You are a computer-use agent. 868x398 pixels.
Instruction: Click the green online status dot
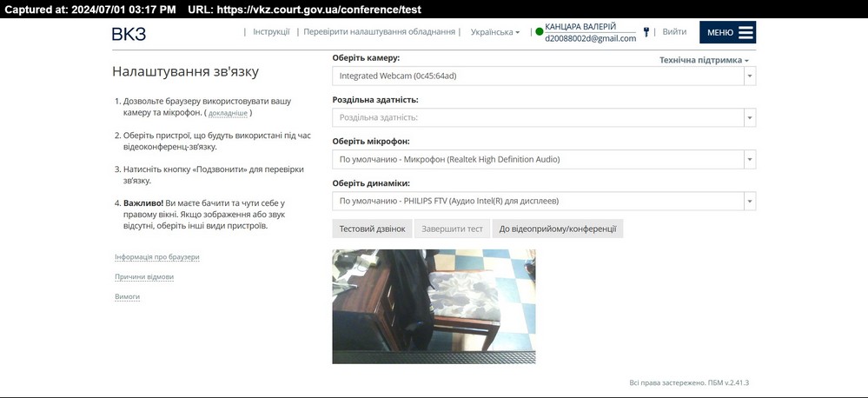[x=540, y=32]
